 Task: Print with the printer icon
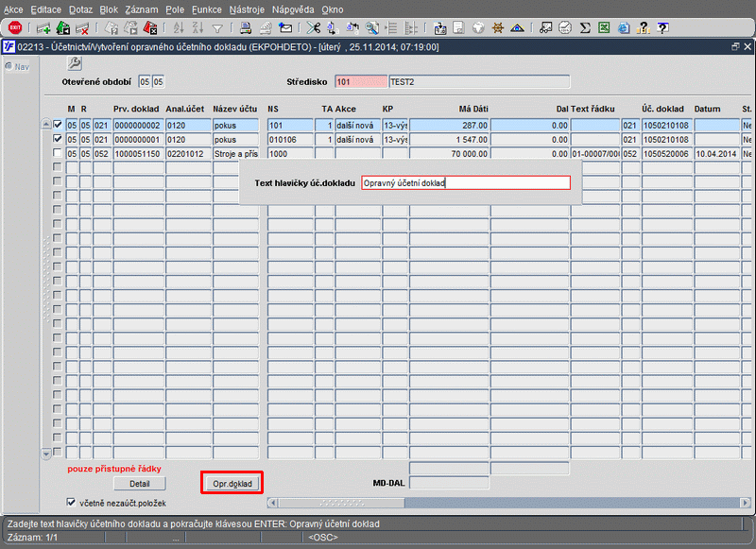click(x=246, y=28)
